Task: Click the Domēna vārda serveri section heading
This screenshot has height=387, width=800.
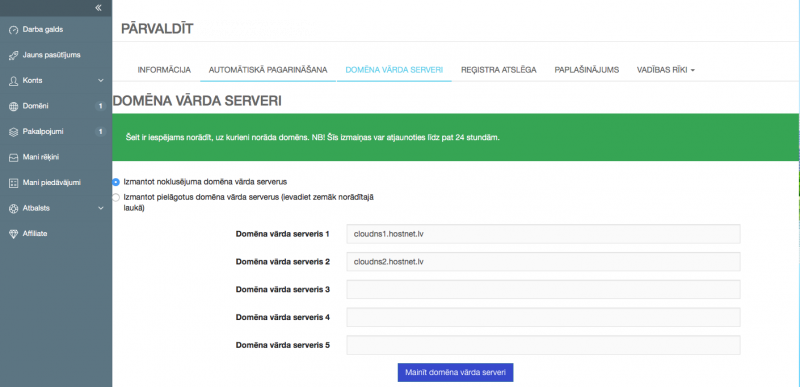Action: [x=197, y=101]
